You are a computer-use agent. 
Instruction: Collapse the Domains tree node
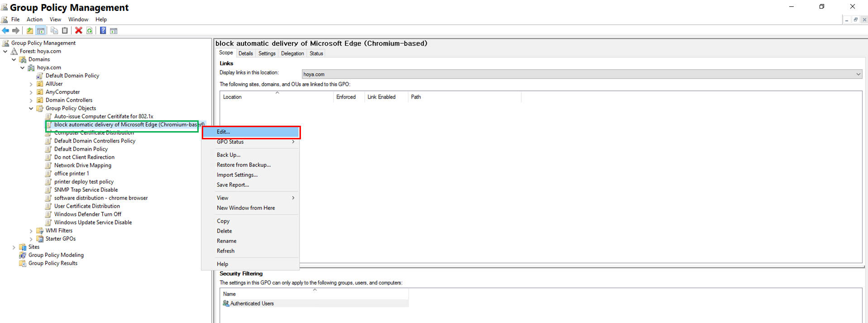[14, 60]
